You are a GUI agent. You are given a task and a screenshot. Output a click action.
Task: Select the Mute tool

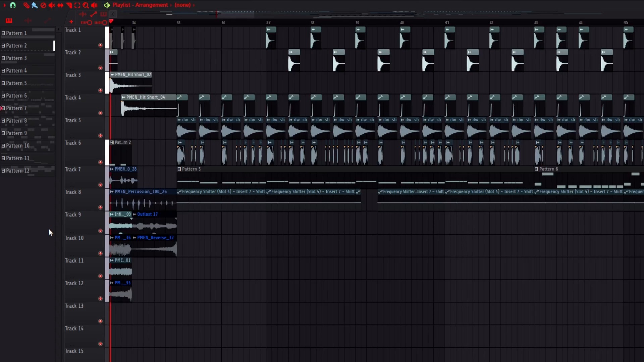(52, 5)
